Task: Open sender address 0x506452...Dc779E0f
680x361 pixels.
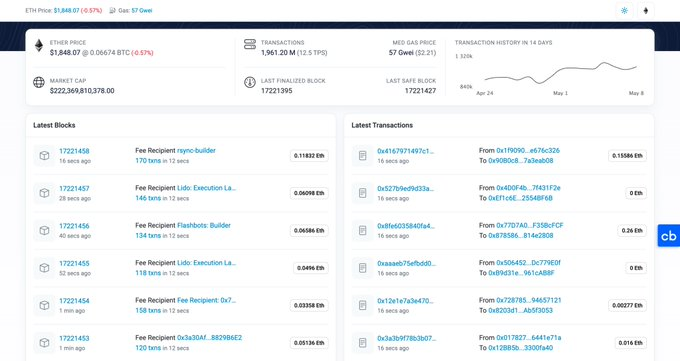Action: tap(528, 263)
